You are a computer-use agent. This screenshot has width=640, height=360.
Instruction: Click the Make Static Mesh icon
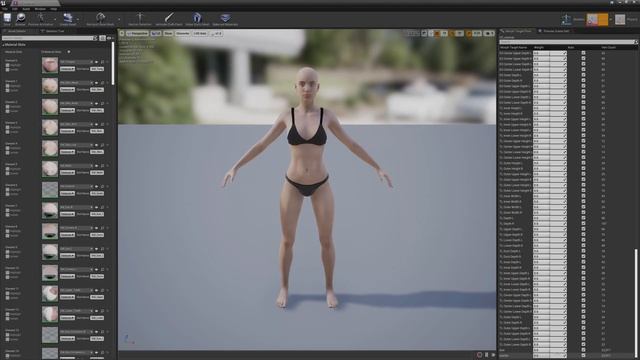pos(197,17)
